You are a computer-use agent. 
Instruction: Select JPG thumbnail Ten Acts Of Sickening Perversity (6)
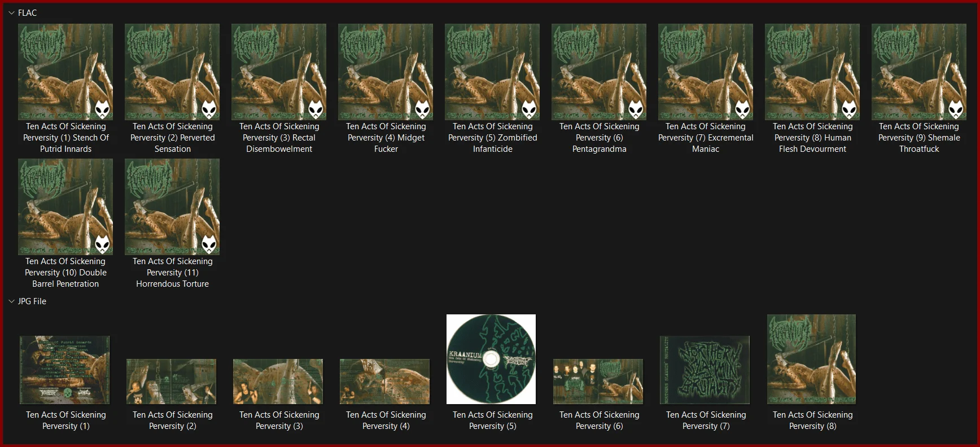[x=598, y=382]
